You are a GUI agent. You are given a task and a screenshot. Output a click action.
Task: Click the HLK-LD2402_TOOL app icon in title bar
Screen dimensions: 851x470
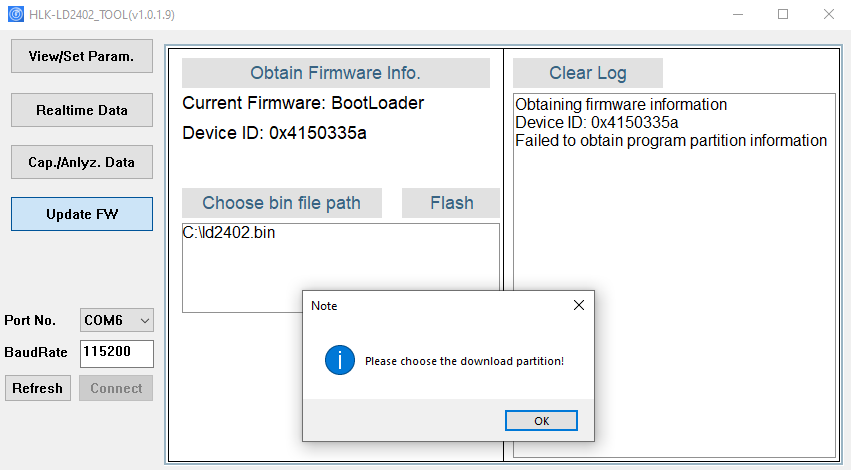(x=16, y=14)
